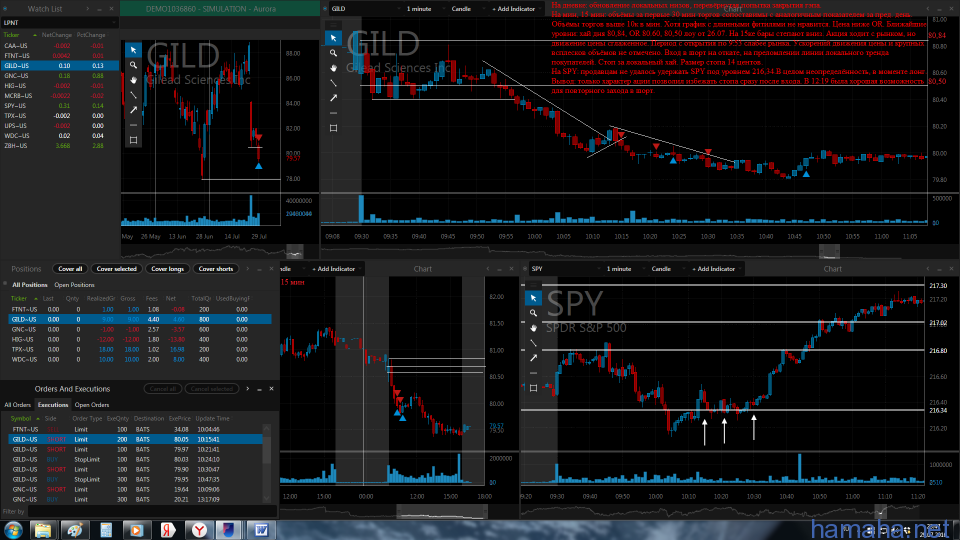Select horizontal line tool in SPY chart

pos(533,373)
